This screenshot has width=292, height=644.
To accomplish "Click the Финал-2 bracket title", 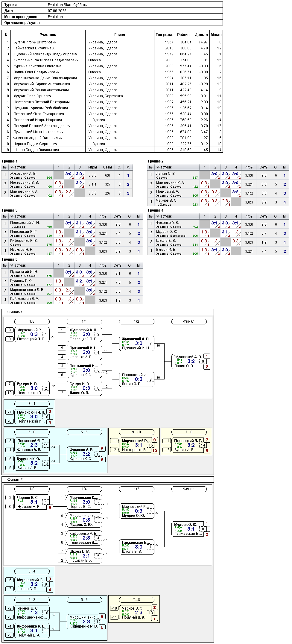I will (x=15, y=480).
